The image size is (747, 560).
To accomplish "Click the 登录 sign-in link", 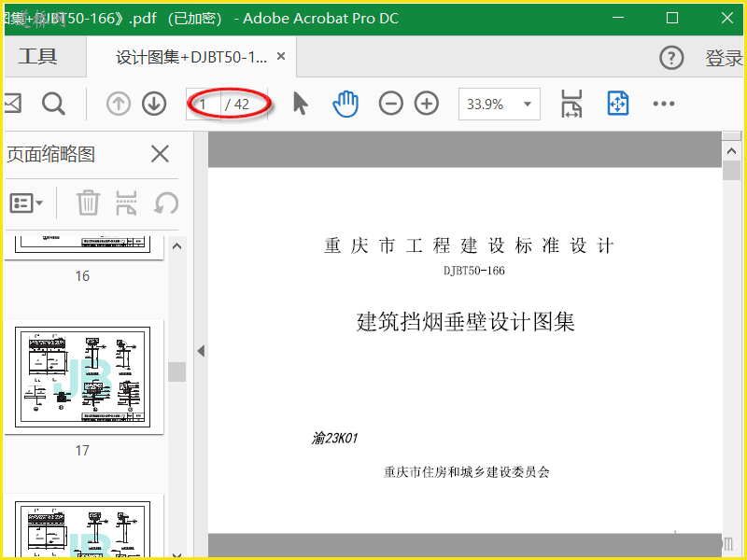I will click(x=723, y=58).
